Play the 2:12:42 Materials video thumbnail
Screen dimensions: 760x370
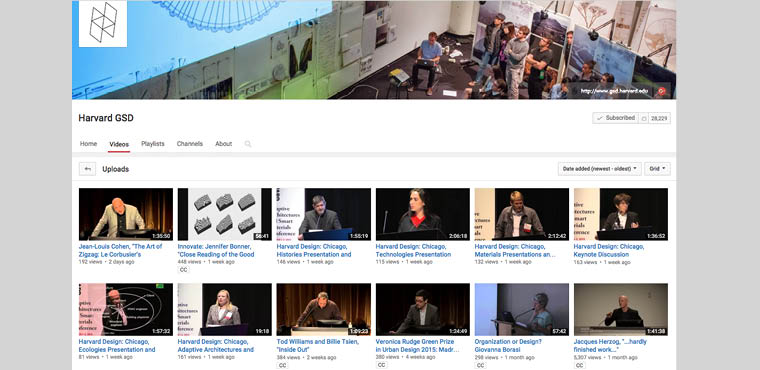[522, 214]
